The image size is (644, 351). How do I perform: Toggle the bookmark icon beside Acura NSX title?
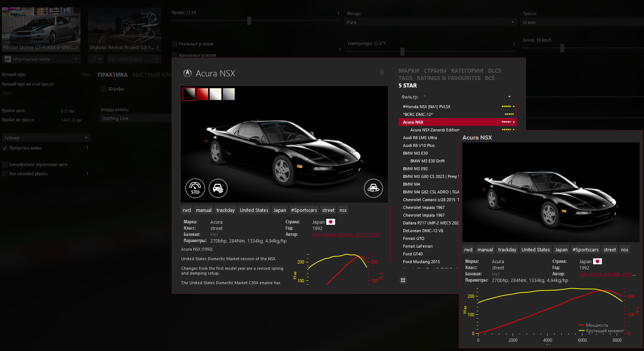tap(382, 73)
